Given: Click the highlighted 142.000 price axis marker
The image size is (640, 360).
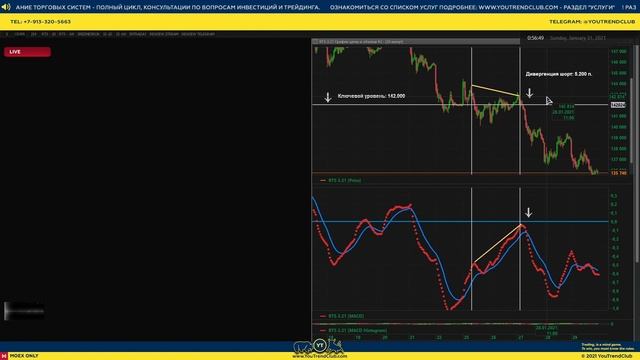Looking at the screenshot, I should [618, 105].
